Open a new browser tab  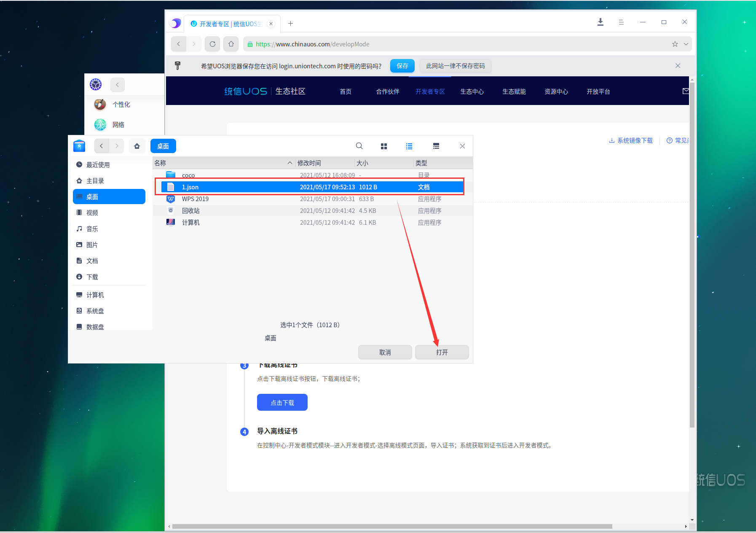pos(290,23)
